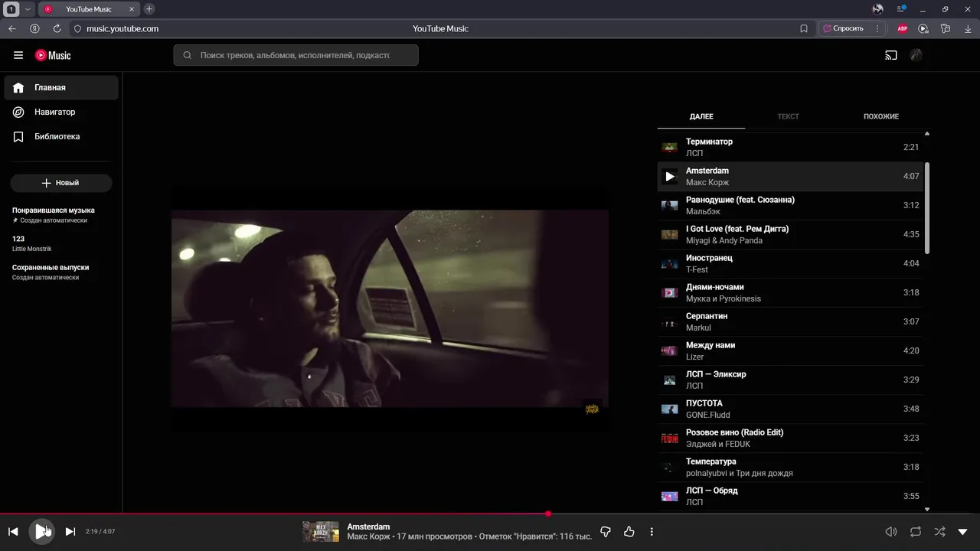The height and width of the screenshot is (551, 980).
Task: Open the ABP extension icon
Action: tap(902, 28)
